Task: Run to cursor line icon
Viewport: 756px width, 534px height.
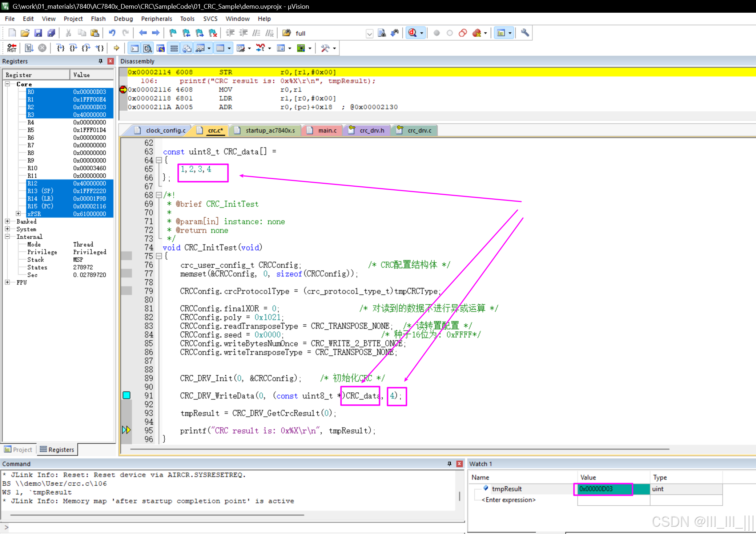Action: click(x=100, y=48)
